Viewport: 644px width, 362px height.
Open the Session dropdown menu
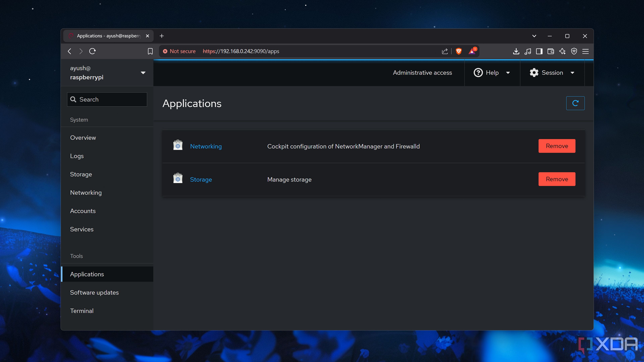552,73
